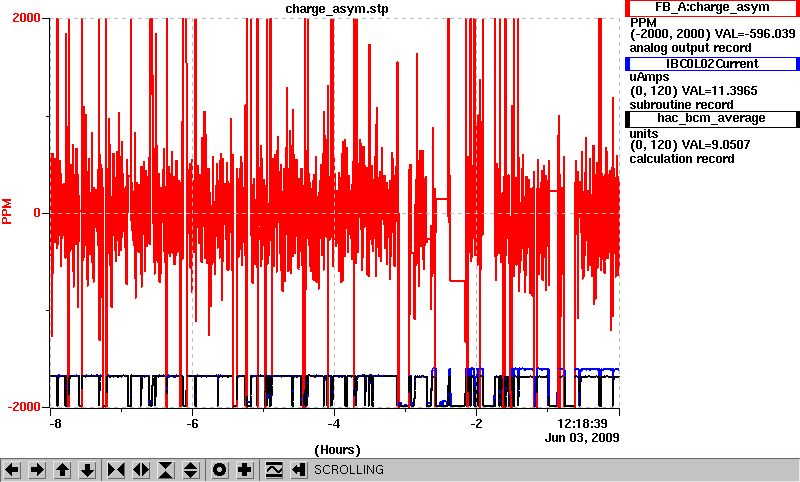Shift the plot down with the down arrow

88,470
